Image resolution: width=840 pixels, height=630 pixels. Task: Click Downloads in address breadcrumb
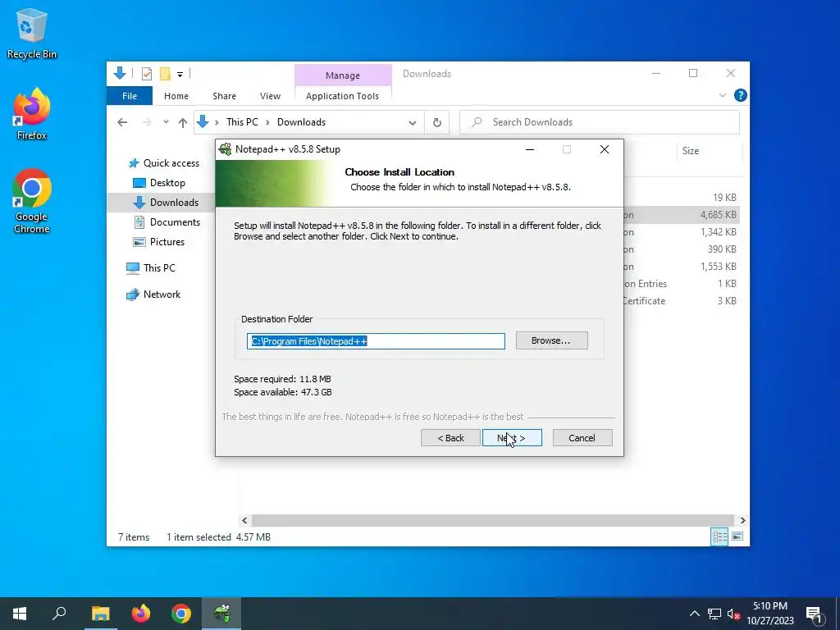[x=301, y=122]
